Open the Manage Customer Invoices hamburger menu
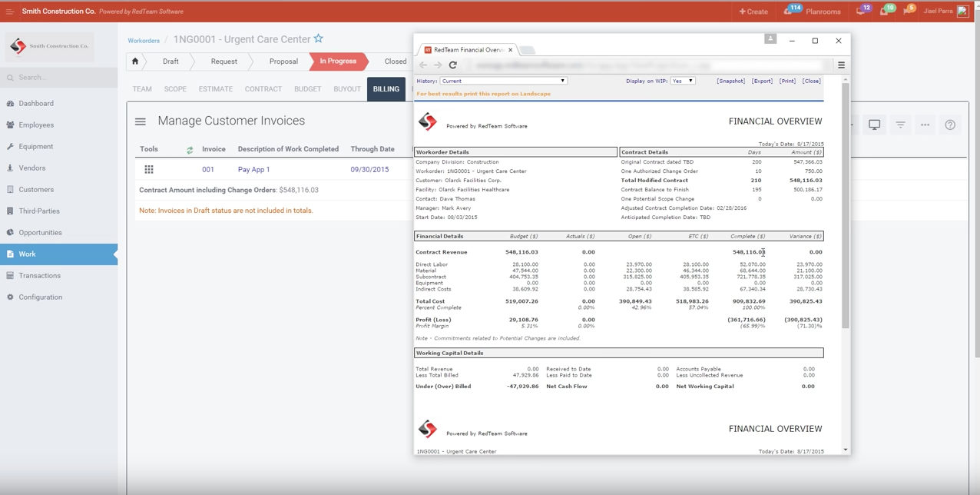The height and width of the screenshot is (495, 980). [x=141, y=121]
